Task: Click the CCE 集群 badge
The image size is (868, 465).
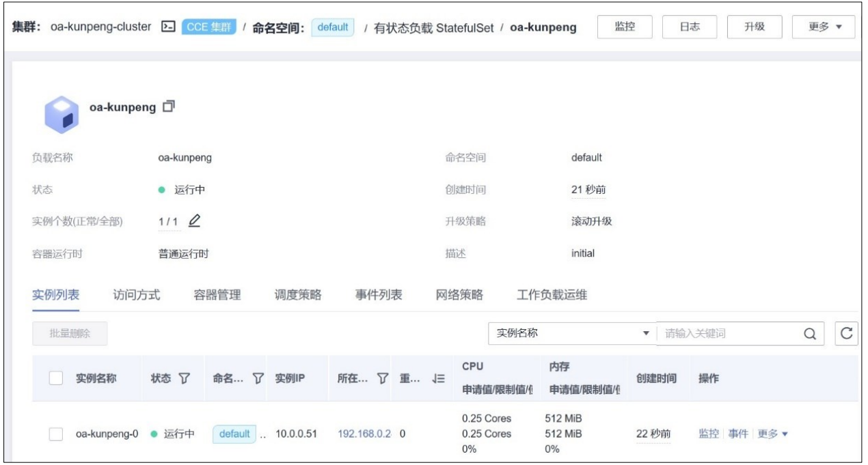Action: point(208,27)
